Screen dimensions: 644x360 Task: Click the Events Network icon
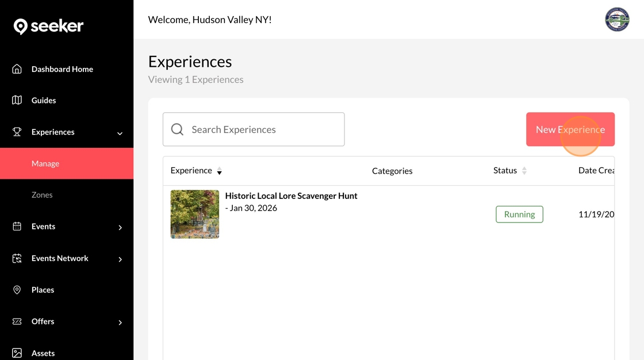(17, 259)
